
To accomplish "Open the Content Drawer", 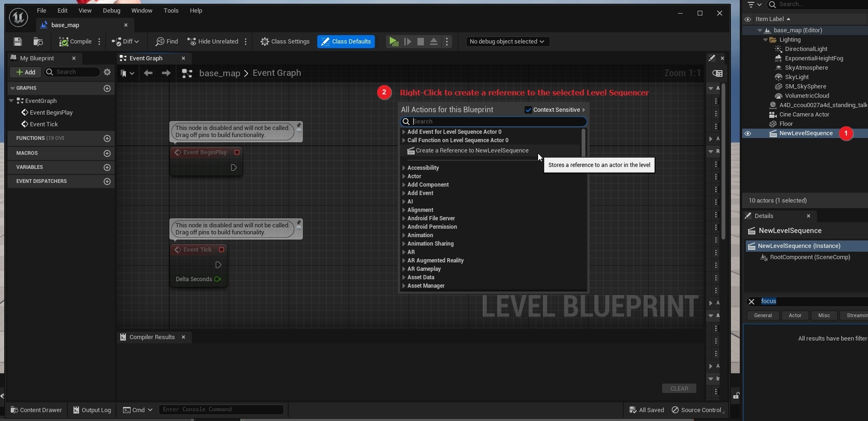I will (36, 410).
